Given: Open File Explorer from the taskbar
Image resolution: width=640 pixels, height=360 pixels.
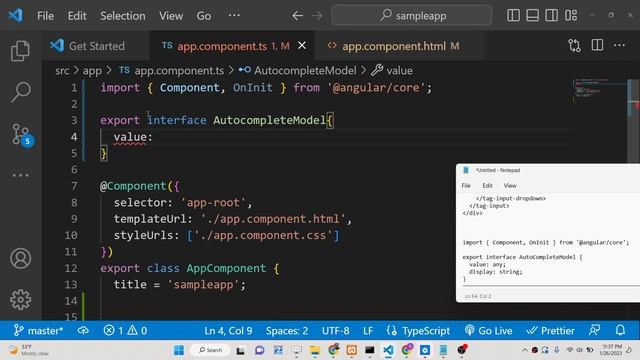Looking at the screenshot, I should [315, 350].
